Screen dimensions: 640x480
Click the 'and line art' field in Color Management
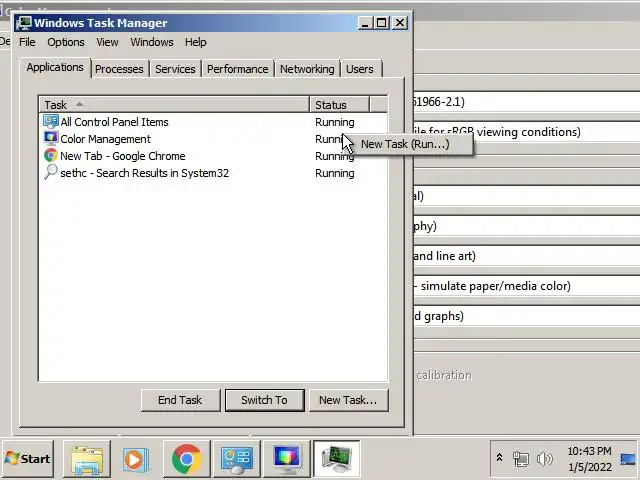tap(527, 256)
